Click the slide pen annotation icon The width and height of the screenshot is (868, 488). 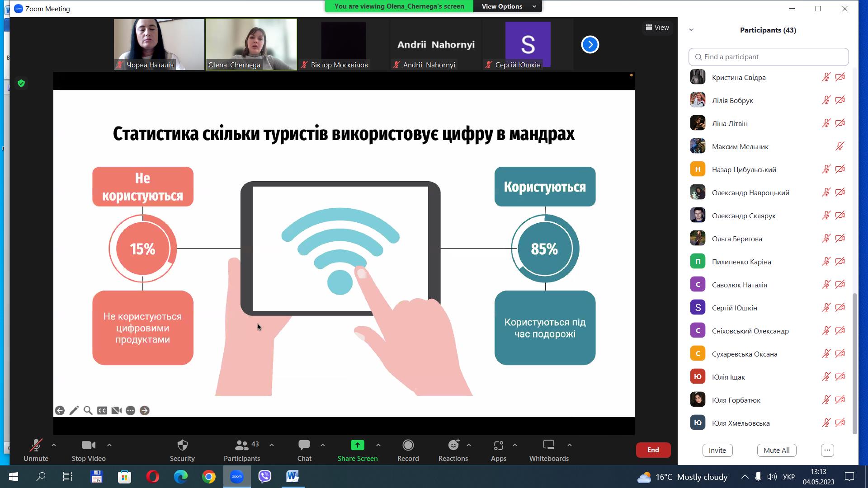pos(74,410)
